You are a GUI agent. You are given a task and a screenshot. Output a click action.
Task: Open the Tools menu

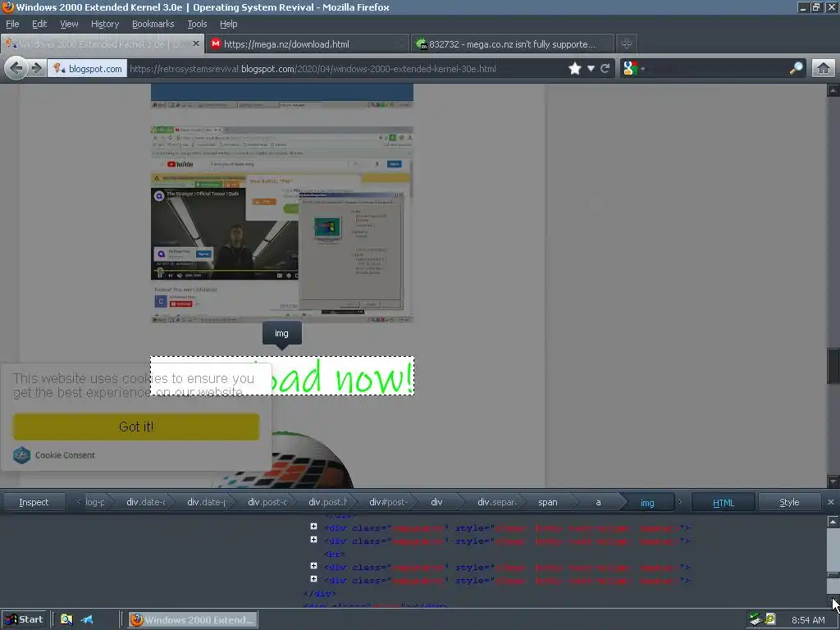click(x=197, y=24)
